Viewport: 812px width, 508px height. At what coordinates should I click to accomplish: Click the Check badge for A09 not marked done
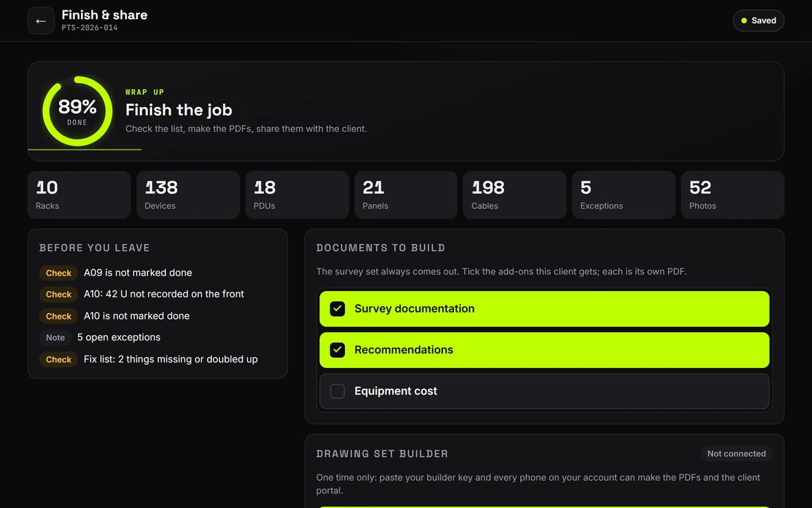58,273
